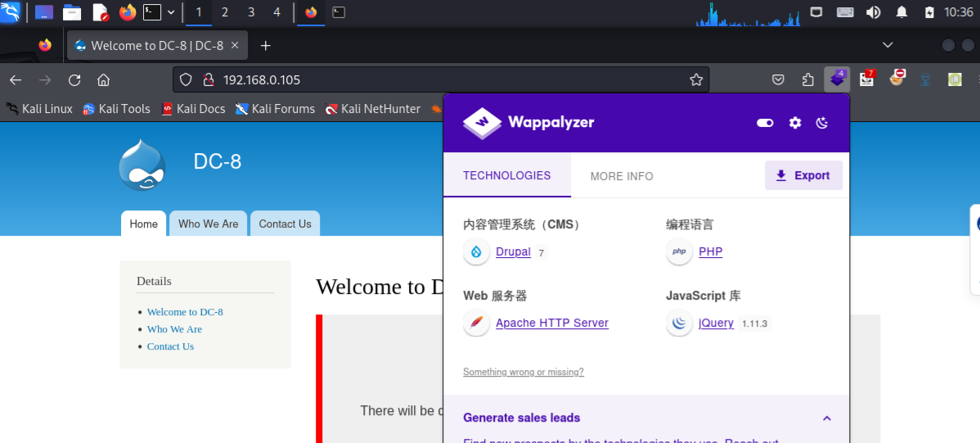Open the PHP technology link
Image resolution: width=980 pixels, height=443 pixels.
coord(711,251)
